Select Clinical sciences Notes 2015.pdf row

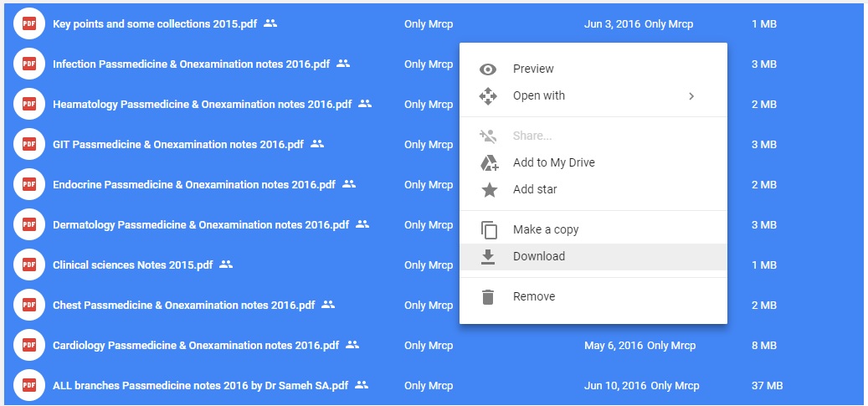[x=434, y=265]
